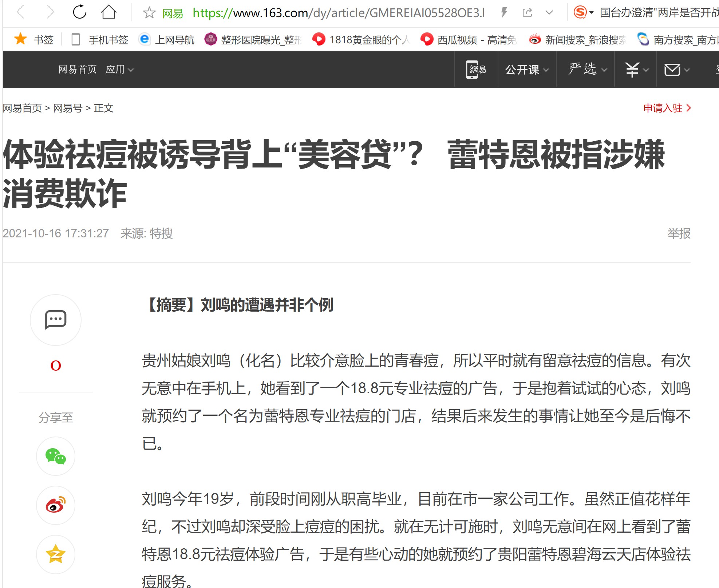Open the 1818黄金眼 bookmark
The width and height of the screenshot is (719, 588).
click(x=361, y=39)
